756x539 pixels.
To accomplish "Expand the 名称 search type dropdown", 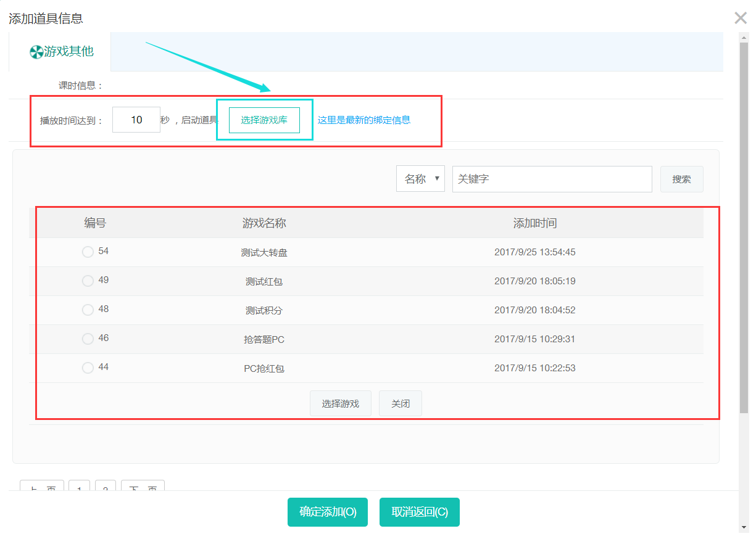I will (420, 179).
